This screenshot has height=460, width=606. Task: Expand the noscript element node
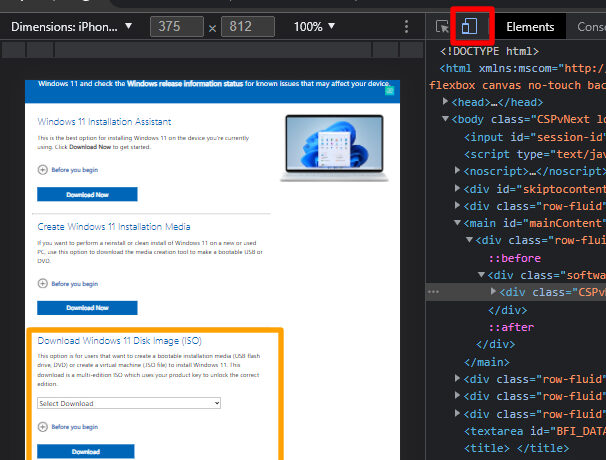coord(457,170)
